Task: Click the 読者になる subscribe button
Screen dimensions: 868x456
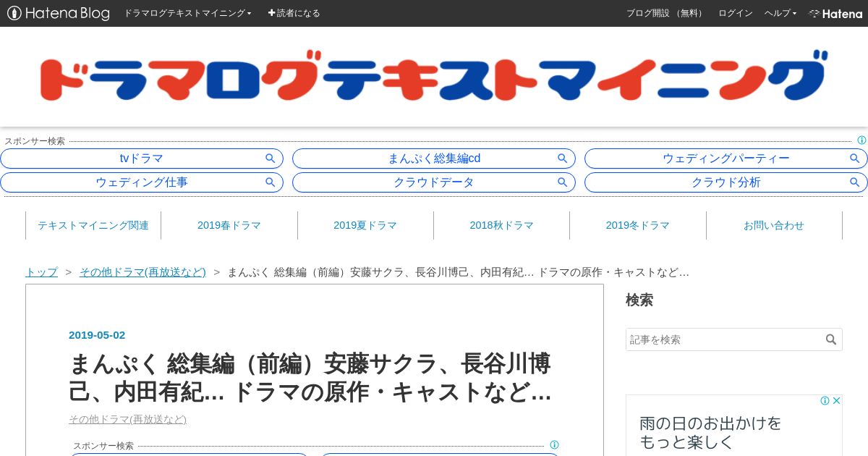Action: pos(294,13)
